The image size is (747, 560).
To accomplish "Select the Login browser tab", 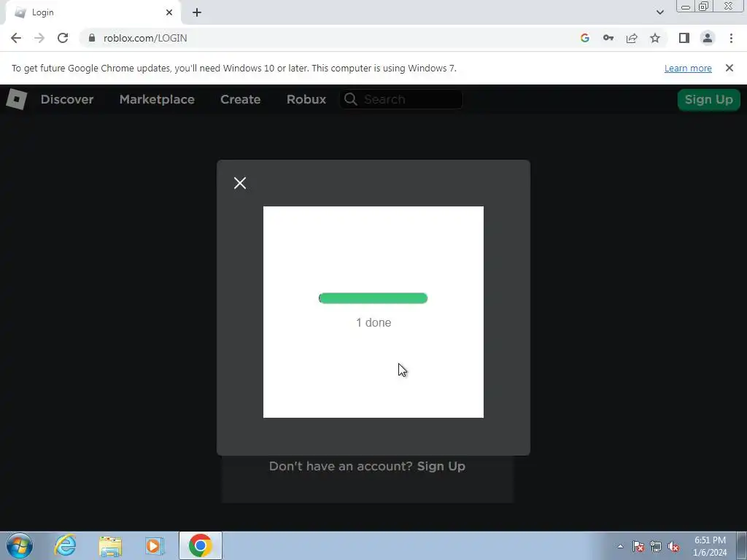I will 93,12.
